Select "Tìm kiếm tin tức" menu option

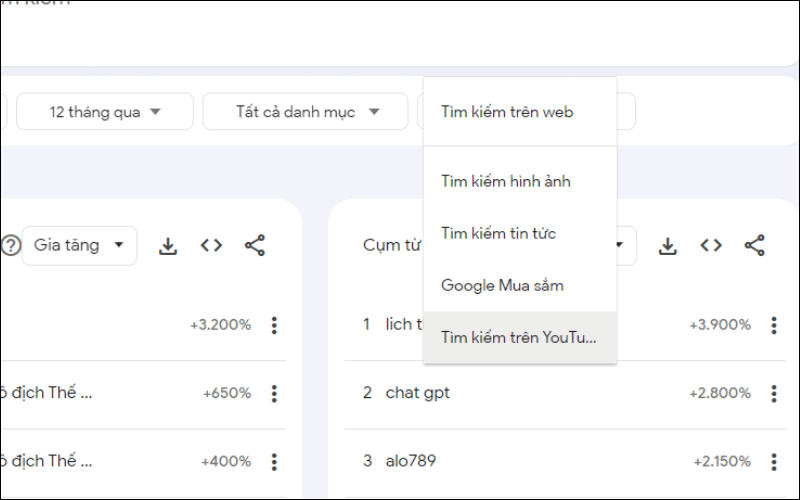point(499,233)
